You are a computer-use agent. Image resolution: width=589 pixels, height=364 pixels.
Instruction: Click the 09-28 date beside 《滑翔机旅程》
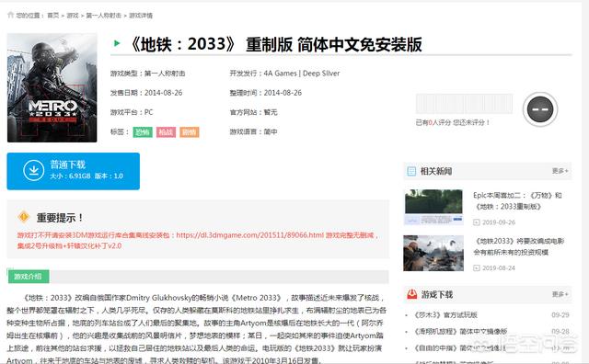click(x=560, y=331)
